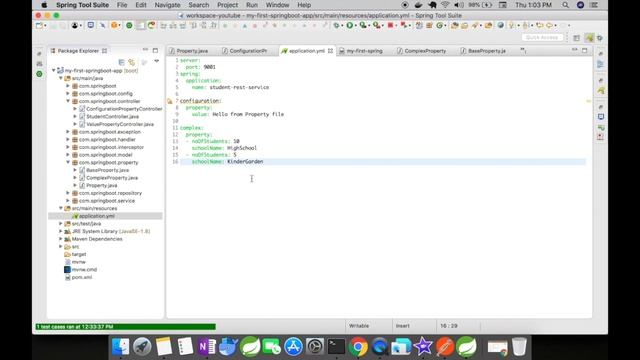Open OneNote from the dock
The height and width of the screenshot is (360, 640).
click(x=207, y=347)
